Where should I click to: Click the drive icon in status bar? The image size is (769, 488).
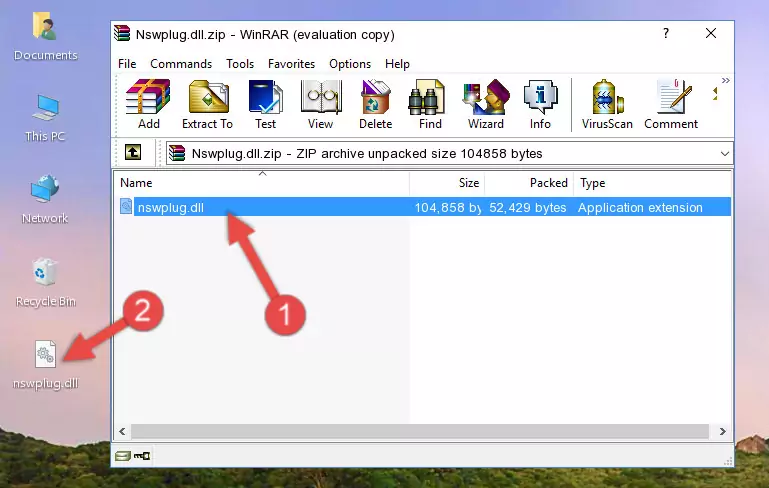tap(123, 456)
